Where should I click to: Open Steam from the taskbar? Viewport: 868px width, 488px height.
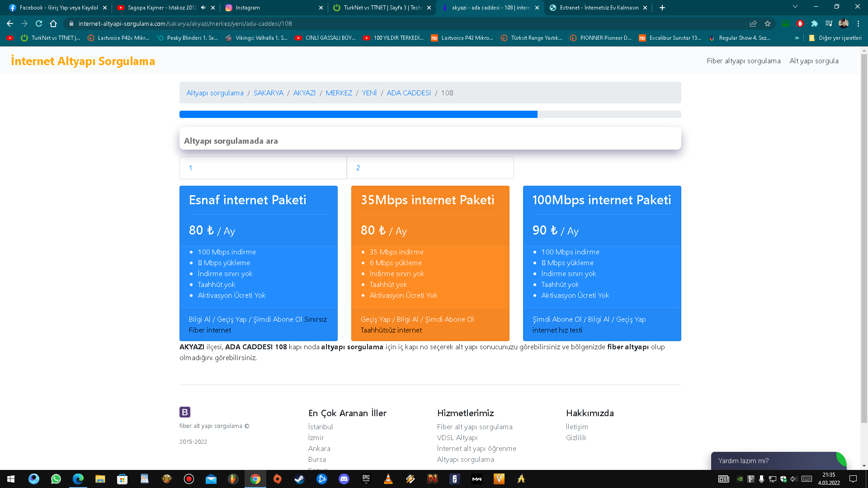point(299,479)
